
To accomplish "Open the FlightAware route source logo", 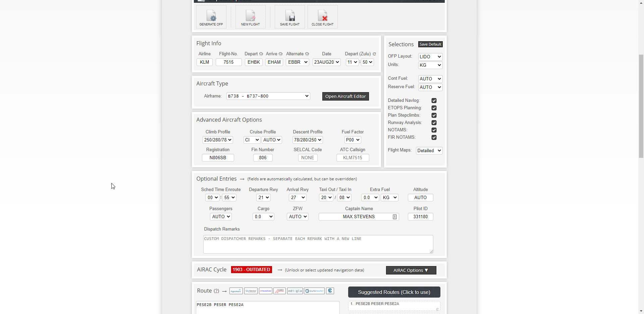I will (x=236, y=291).
